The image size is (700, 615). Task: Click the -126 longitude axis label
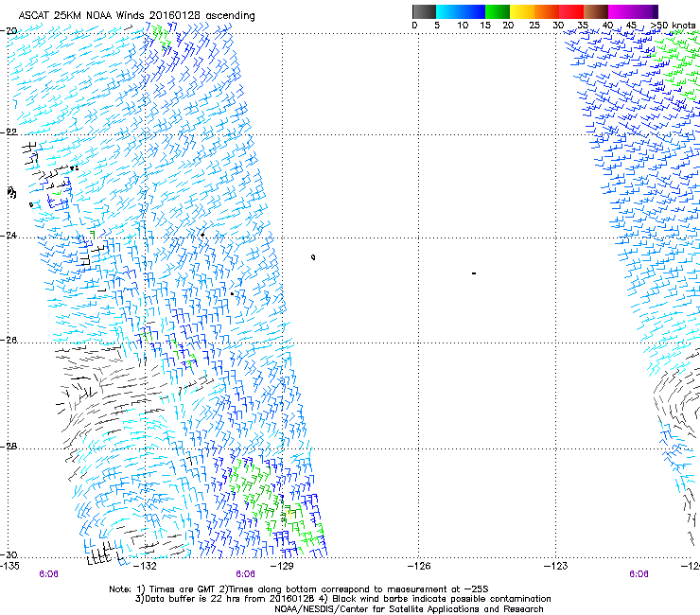point(419,566)
